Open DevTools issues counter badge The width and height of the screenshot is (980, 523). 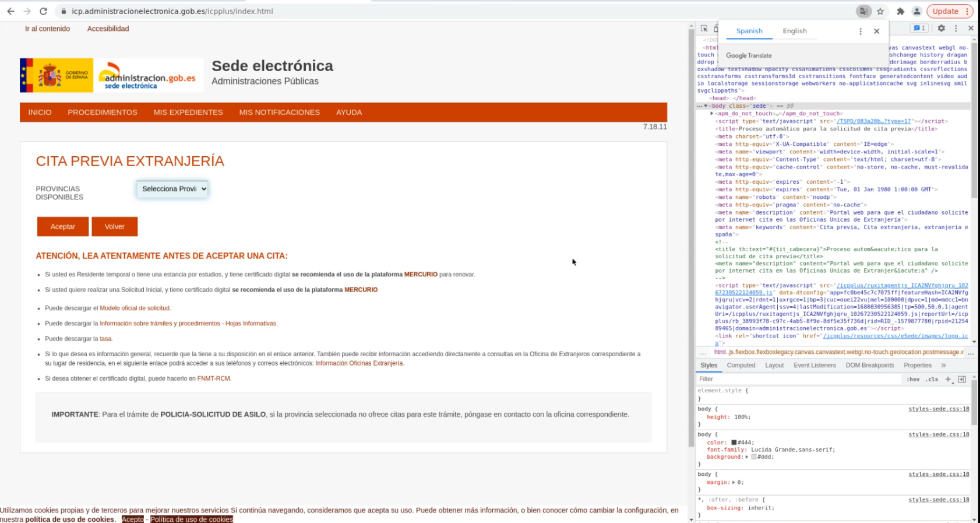pos(920,28)
